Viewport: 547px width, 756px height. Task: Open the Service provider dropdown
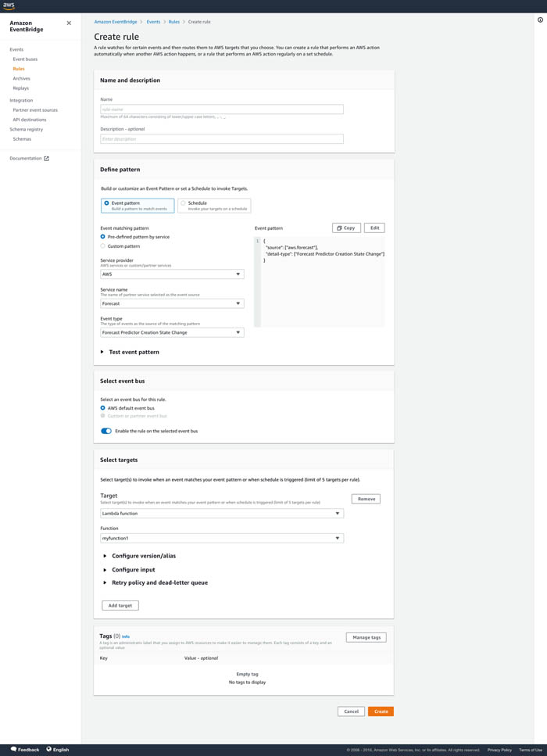coord(172,274)
